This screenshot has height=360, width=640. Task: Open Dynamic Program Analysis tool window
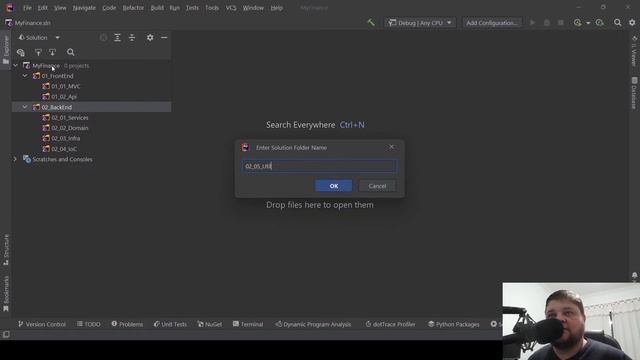tap(313, 324)
